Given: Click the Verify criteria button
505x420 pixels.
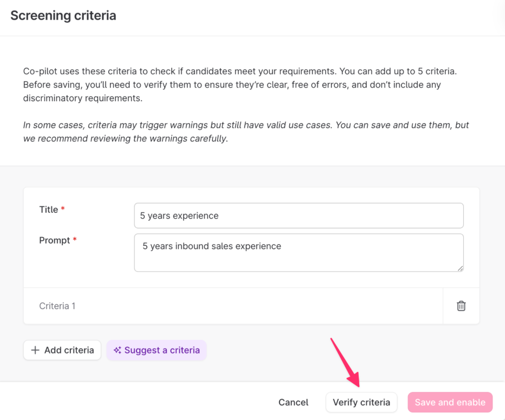Looking at the screenshot, I should [x=361, y=402].
